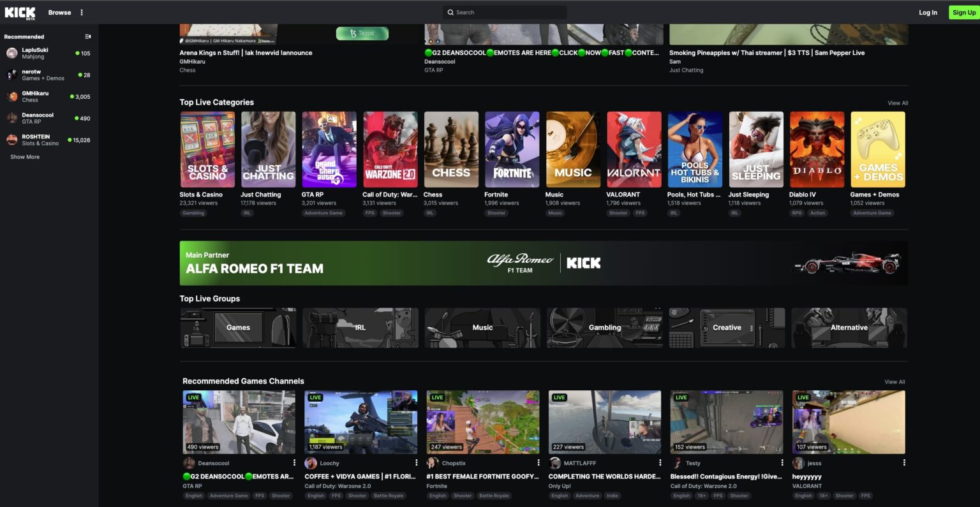
Task: Focus the Search input field
Action: (505, 12)
